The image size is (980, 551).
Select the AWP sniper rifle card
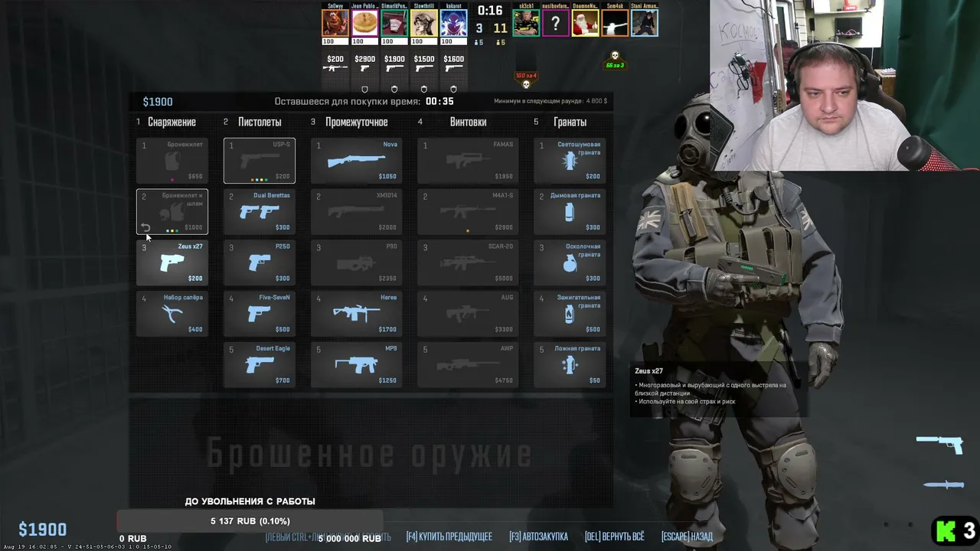tap(468, 365)
